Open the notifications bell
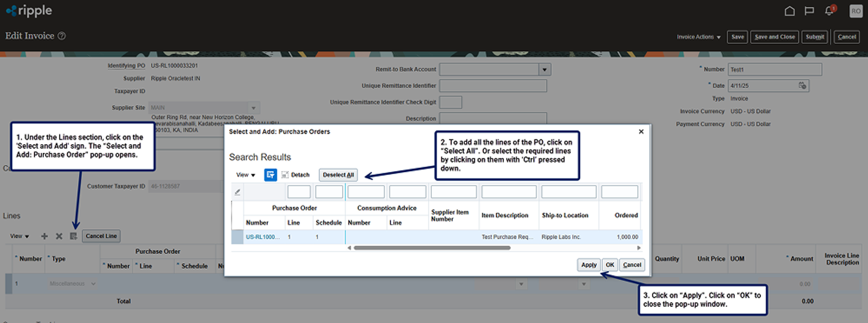Screen dimensions: 868x323 830,11
